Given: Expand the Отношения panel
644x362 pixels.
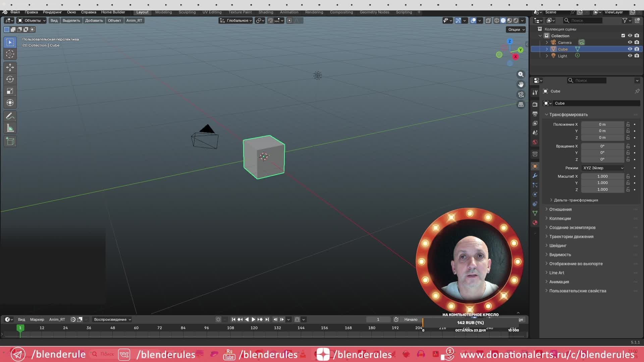Looking at the screenshot, I should point(560,209).
